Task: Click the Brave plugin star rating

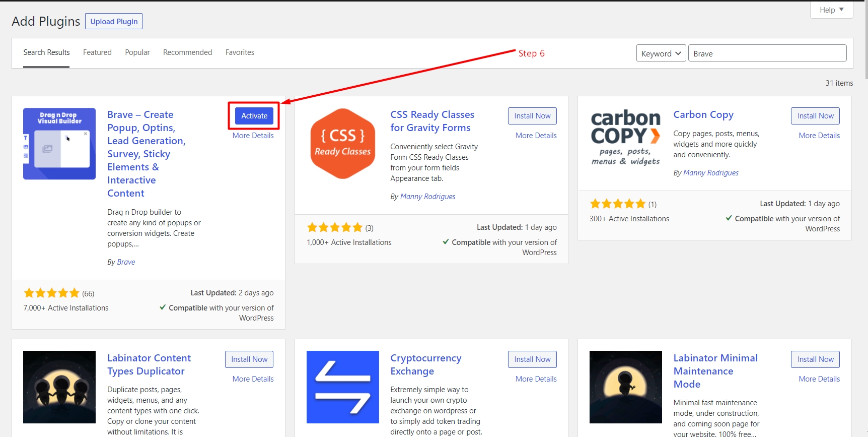Action: [52, 293]
